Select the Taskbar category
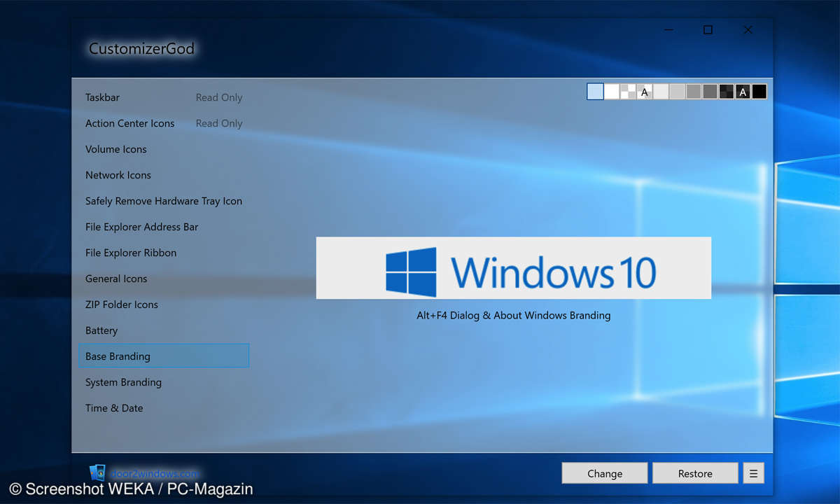This screenshot has height=504, width=840. coord(164,97)
